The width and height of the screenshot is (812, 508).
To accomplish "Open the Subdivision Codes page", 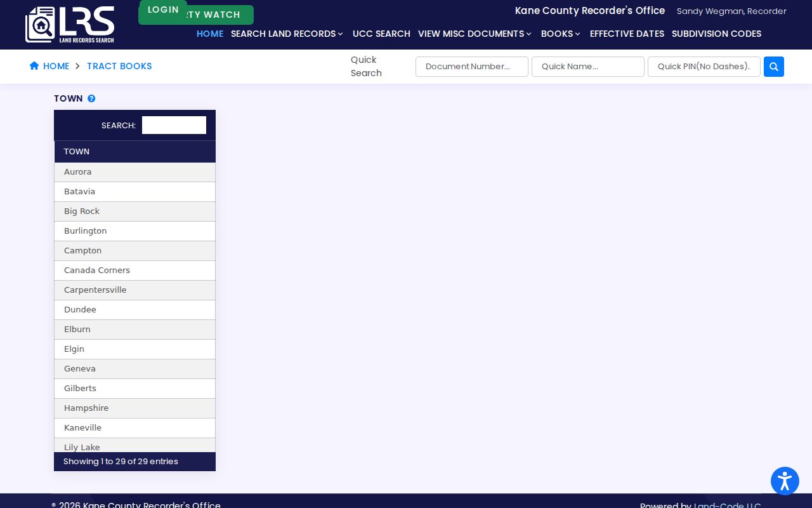I will 716,34.
